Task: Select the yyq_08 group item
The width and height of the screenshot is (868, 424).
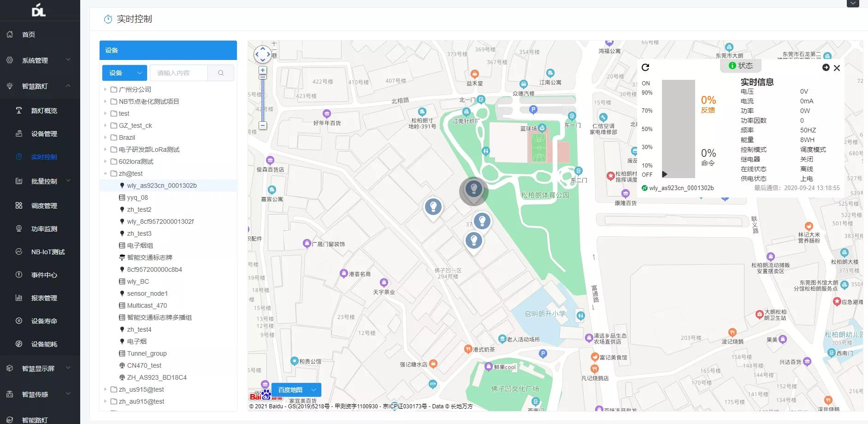Action: [x=137, y=197]
